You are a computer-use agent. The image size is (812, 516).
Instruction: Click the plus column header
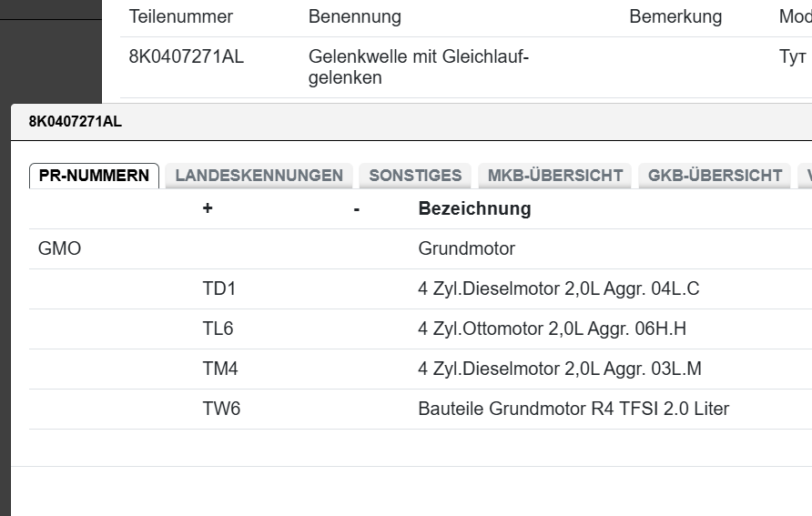(x=208, y=208)
